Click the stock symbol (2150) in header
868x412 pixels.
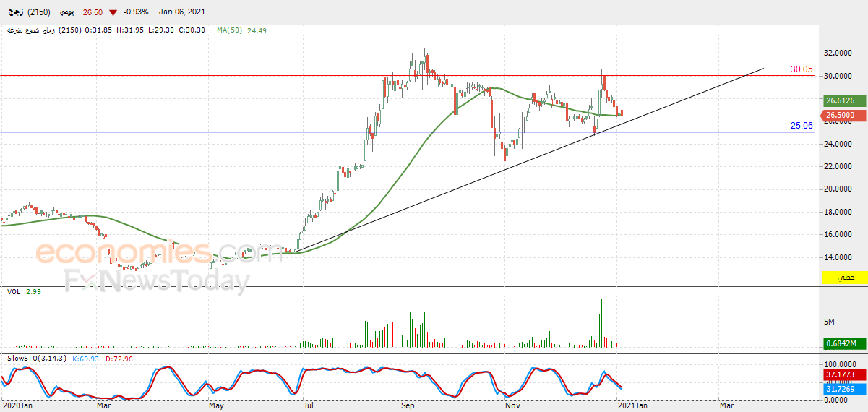coord(38,13)
